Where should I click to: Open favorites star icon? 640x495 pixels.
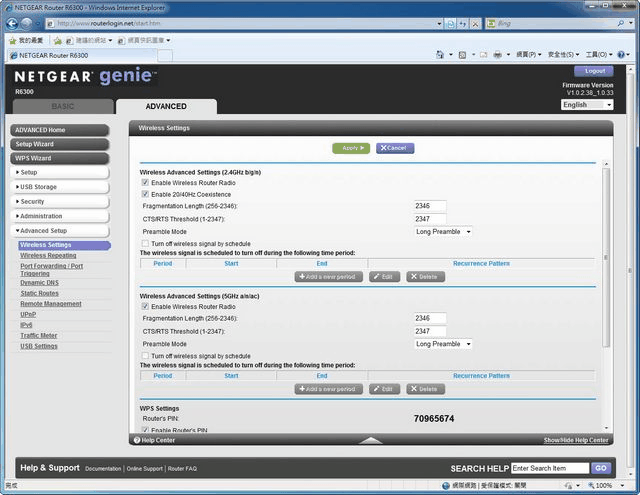13,40
